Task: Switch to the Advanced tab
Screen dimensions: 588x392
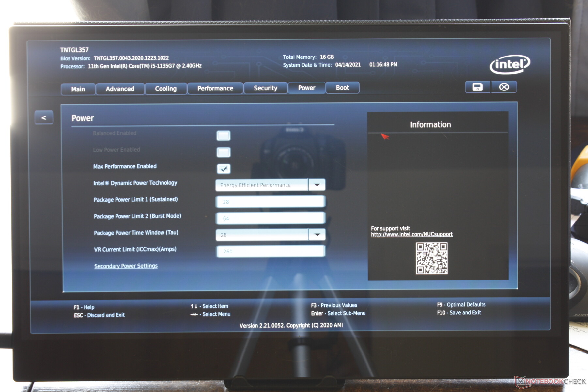Action: (120, 89)
